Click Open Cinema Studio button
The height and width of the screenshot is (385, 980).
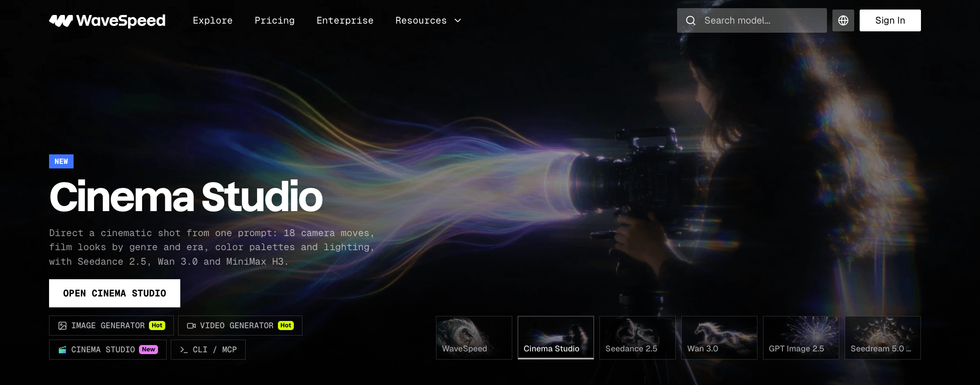point(114,293)
